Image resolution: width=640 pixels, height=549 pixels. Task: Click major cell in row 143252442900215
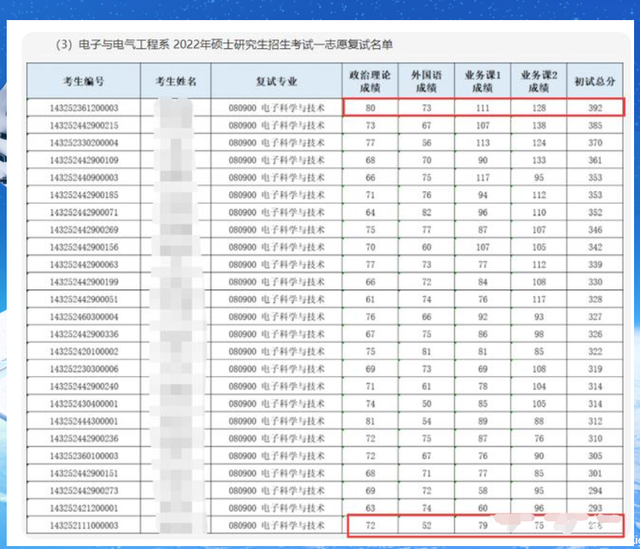pos(276,125)
